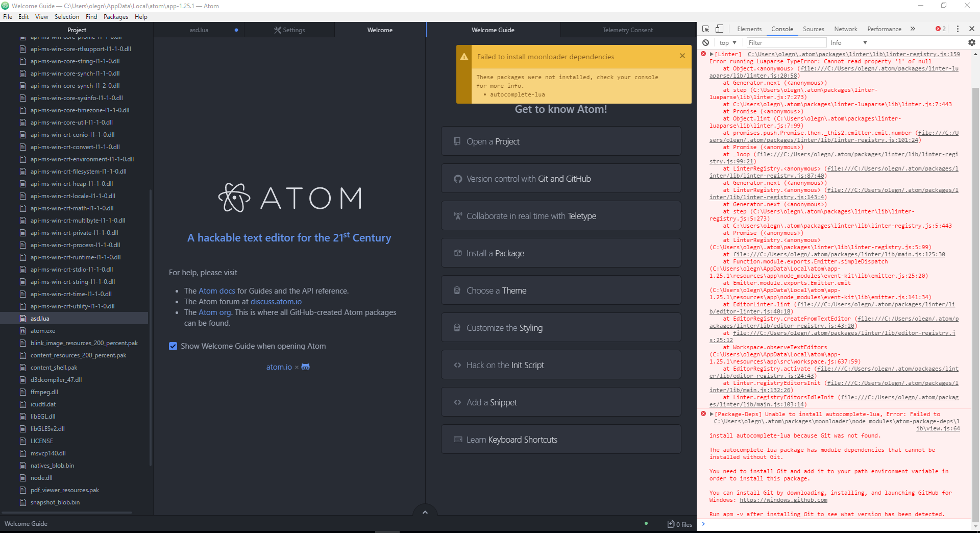Activate the DevTools inspect element picker
The width and height of the screenshot is (980, 533).
tap(705, 29)
